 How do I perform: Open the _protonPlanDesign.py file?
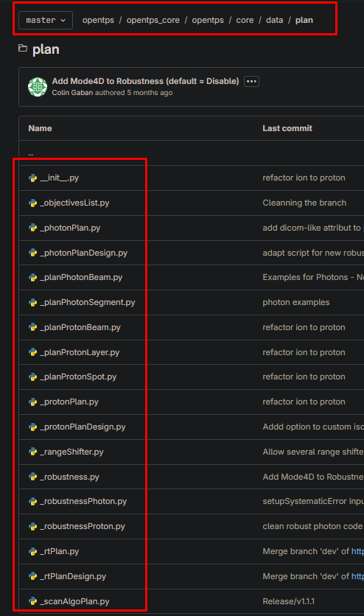(x=83, y=427)
